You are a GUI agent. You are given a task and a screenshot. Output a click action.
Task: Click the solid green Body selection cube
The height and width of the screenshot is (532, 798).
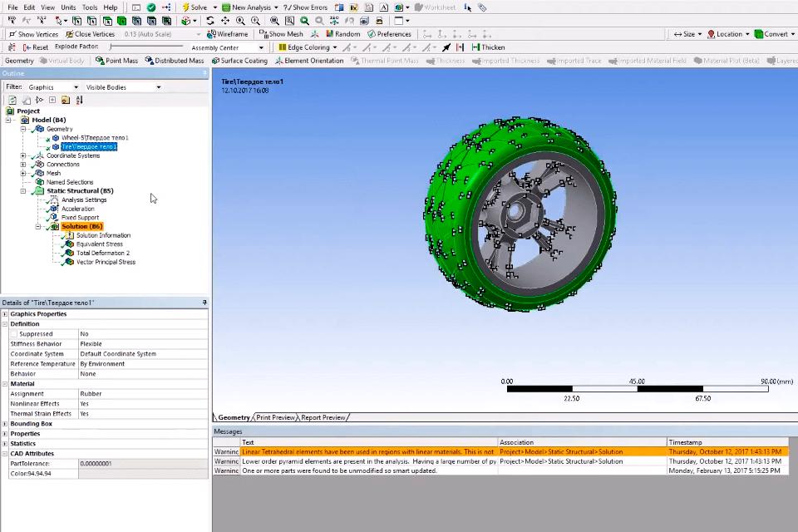point(121,21)
